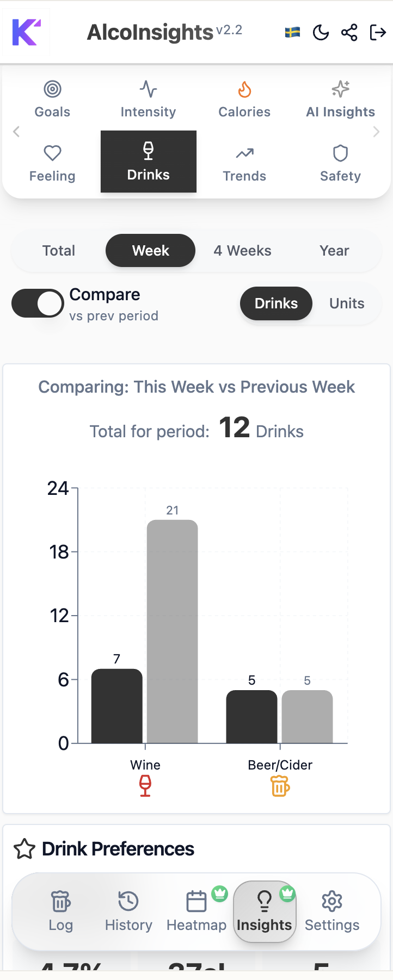Screen dimensions: 393x980
Task: Toggle dark mode with the moon icon
Action: [321, 32]
